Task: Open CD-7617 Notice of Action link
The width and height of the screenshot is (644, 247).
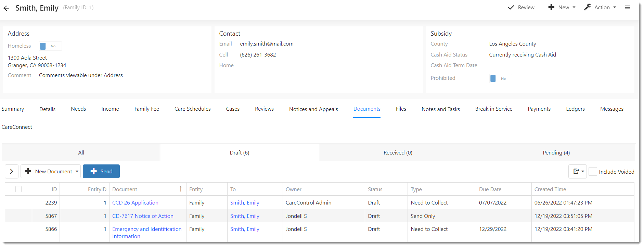Action: click(x=143, y=216)
